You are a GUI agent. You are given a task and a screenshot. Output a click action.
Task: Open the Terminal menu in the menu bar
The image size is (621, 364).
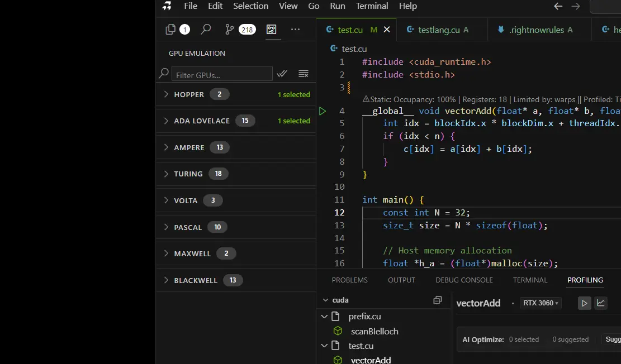point(372,6)
